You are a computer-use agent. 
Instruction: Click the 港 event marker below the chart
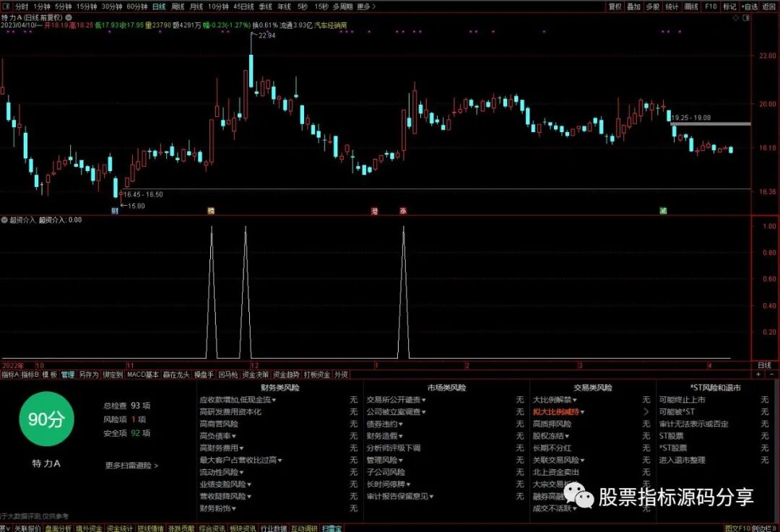tap(375, 211)
